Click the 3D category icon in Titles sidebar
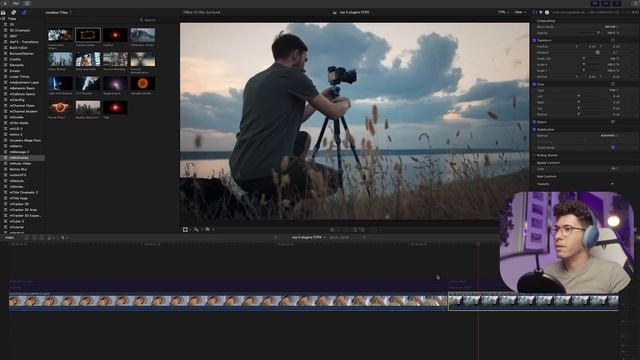This screenshot has width=640, height=360. point(6,24)
